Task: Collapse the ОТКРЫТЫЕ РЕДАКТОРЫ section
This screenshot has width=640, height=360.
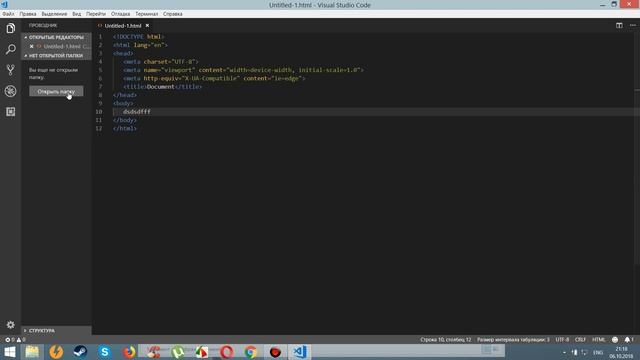Action: (56, 37)
